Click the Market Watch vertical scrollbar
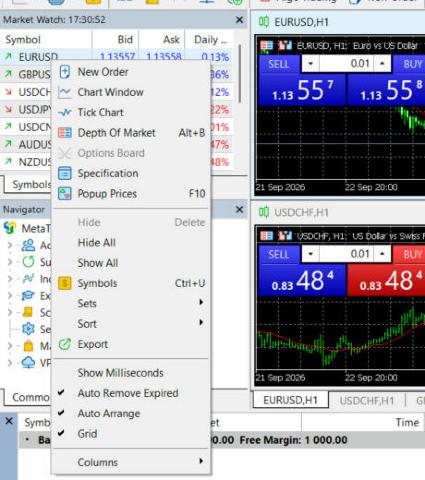Image resolution: width=425 pixels, height=480 pixels. (240, 73)
